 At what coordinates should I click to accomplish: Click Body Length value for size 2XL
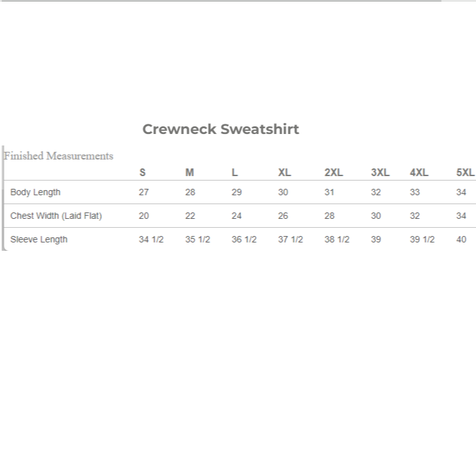(x=329, y=192)
